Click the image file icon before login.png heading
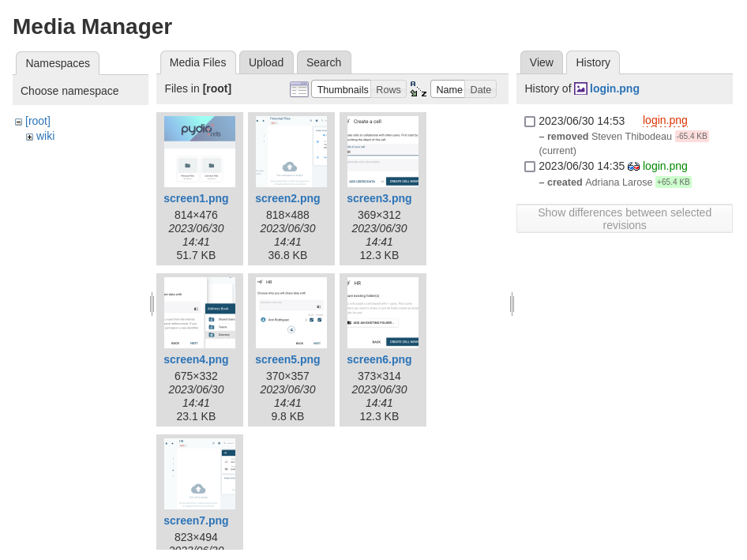 580,88
